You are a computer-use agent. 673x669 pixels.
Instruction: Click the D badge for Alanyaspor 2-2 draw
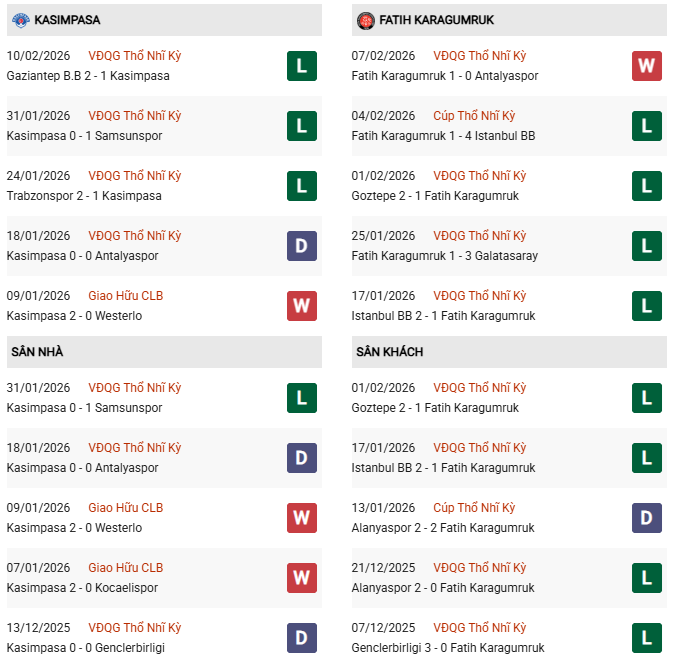[647, 518]
